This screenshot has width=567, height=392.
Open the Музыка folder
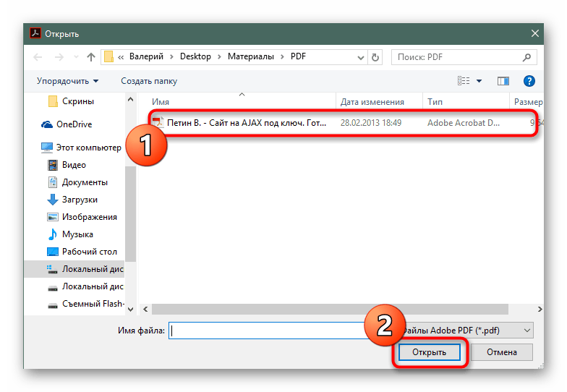point(70,234)
